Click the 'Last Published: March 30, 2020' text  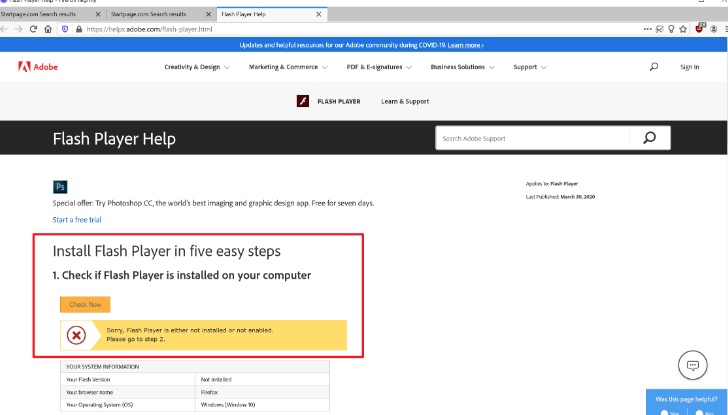560,197
